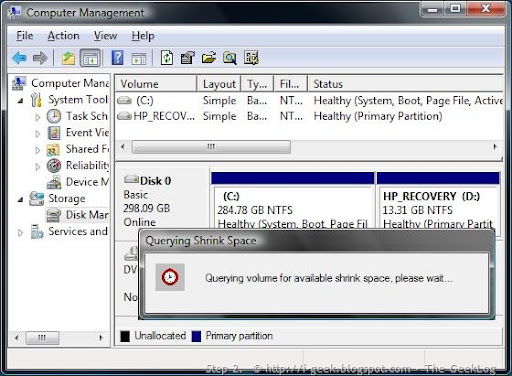Maximize the Computer Management window

point(455,9)
